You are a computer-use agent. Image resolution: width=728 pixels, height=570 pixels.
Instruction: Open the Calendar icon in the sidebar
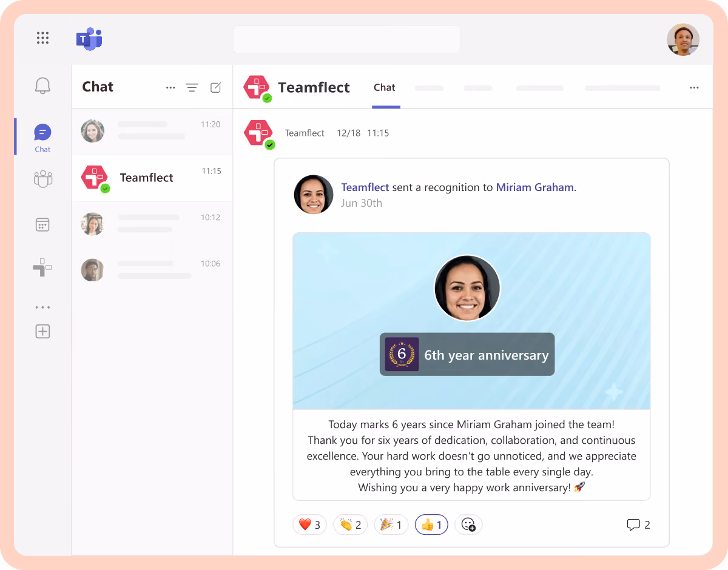pyautogui.click(x=42, y=225)
